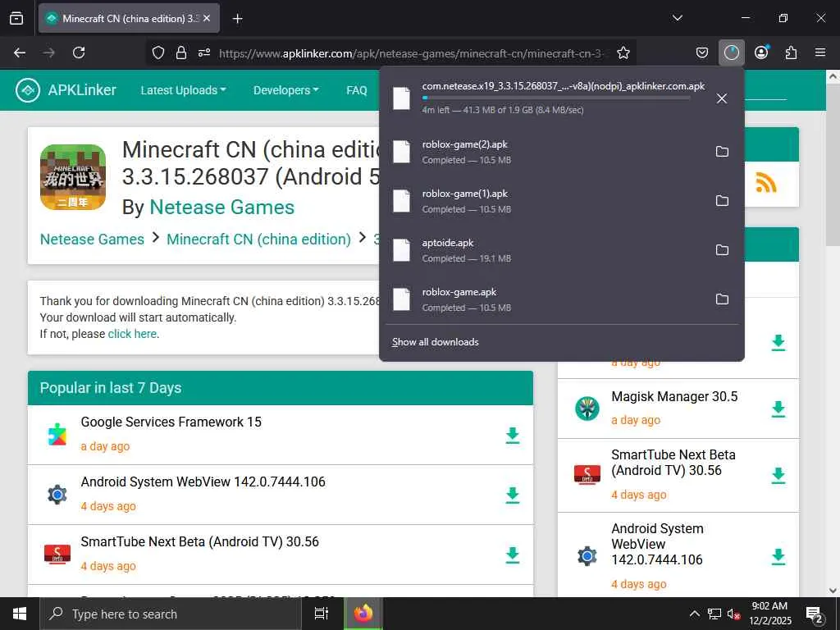The height and width of the screenshot is (630, 840).
Task: Click the page vertical scrollbar thumb
Action: click(833, 165)
